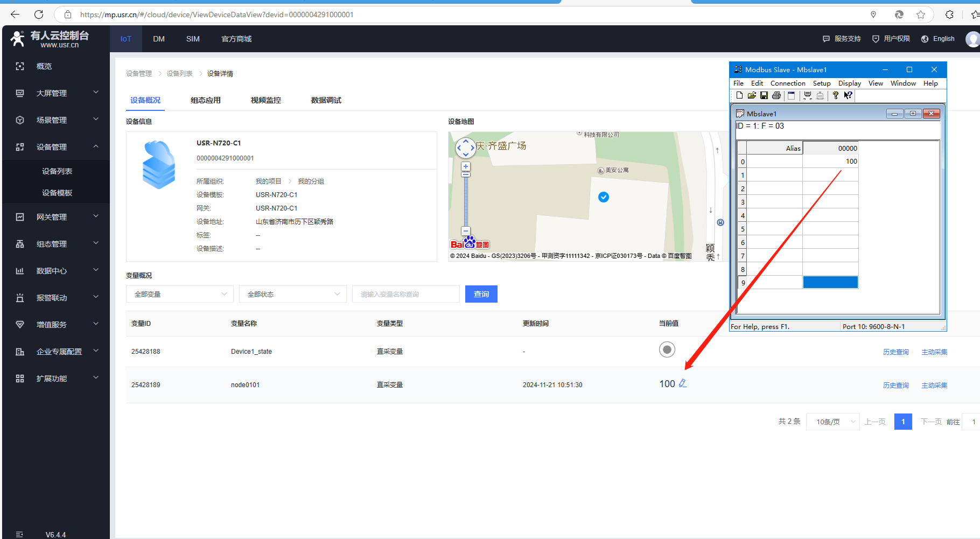Viewport: 980px width, 539px height.
Task: Switch to the 数据调试 tab
Action: pyautogui.click(x=326, y=100)
